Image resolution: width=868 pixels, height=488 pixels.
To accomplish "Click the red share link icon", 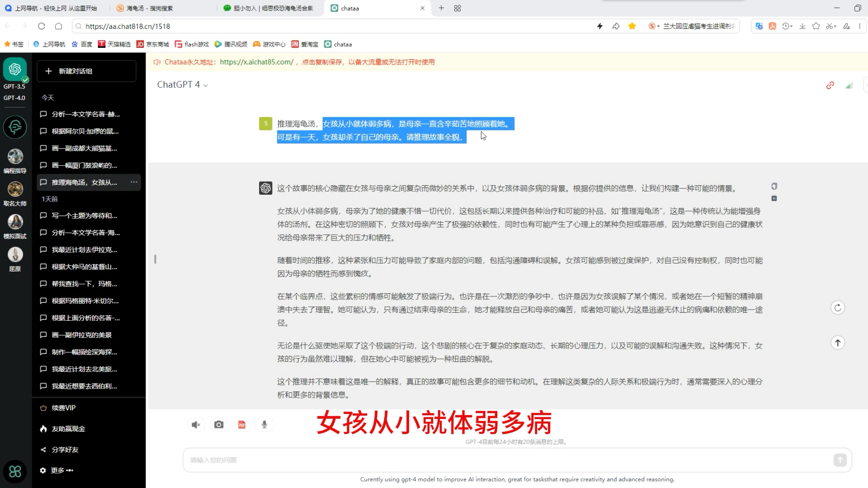I will coord(830,85).
